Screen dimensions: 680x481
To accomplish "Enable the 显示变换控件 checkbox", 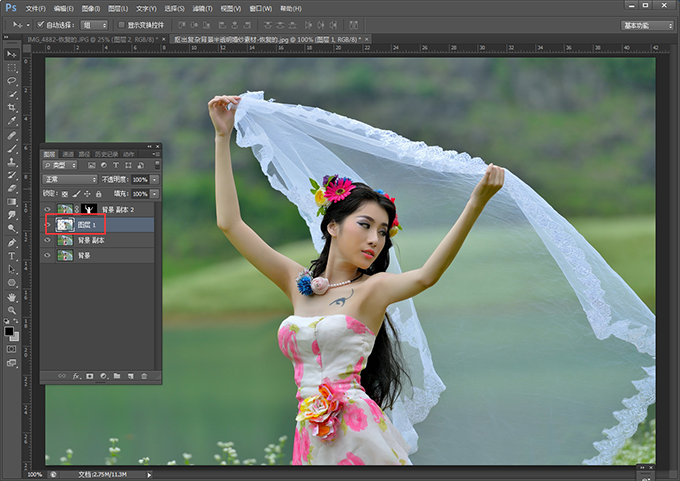I will (121, 24).
